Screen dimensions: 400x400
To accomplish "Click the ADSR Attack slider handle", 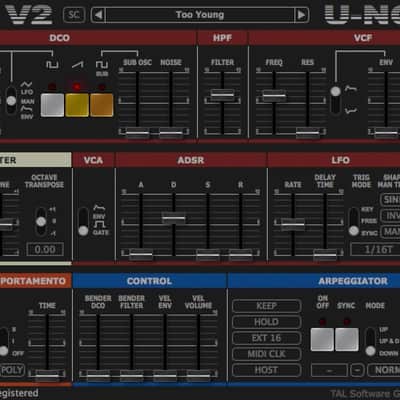I will click(141, 255).
